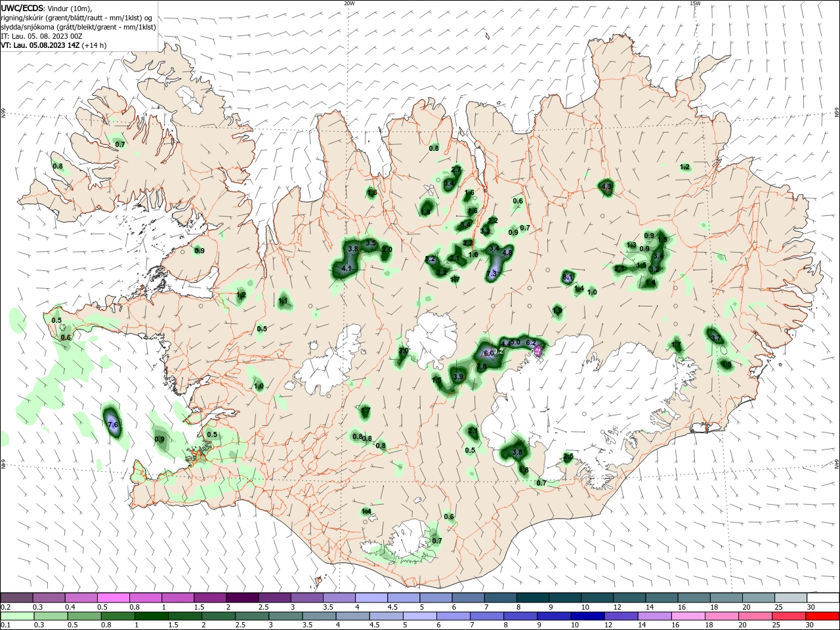This screenshot has width=840, height=630.
Task: Click the 6.0 precipitation value on the map
Action: tap(488, 353)
